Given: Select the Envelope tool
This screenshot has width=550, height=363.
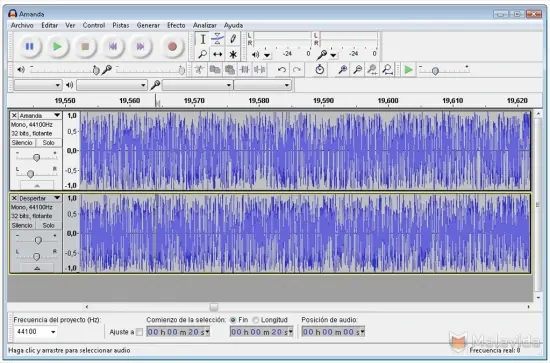Looking at the screenshot, I should [217, 39].
